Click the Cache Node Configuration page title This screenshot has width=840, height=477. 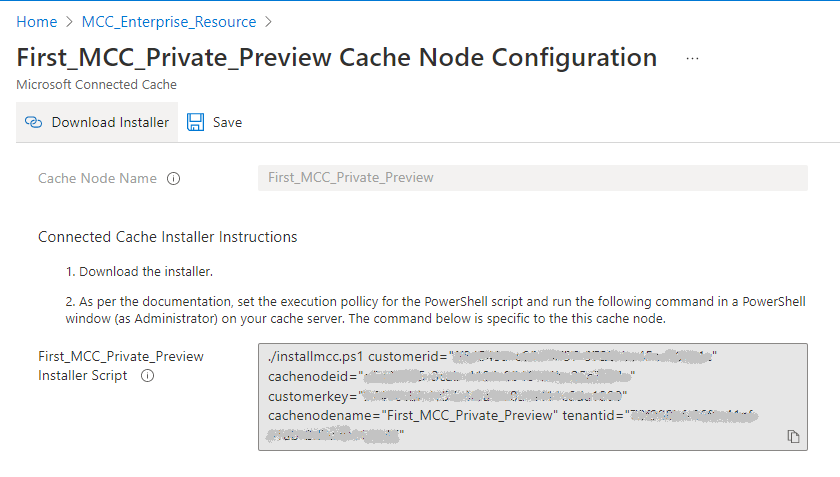pyautogui.click(x=337, y=57)
